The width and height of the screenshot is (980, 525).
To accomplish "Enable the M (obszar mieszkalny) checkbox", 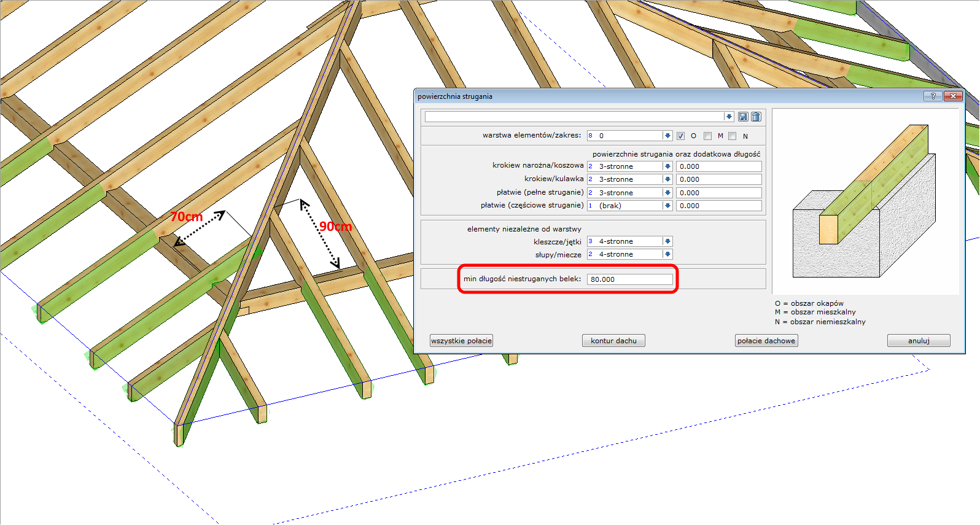I will click(x=707, y=136).
